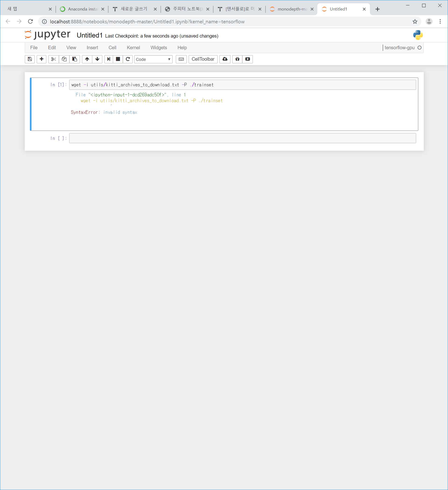This screenshot has width=448, height=490.
Task: Copy selected cells icon
Action: pyautogui.click(x=64, y=59)
